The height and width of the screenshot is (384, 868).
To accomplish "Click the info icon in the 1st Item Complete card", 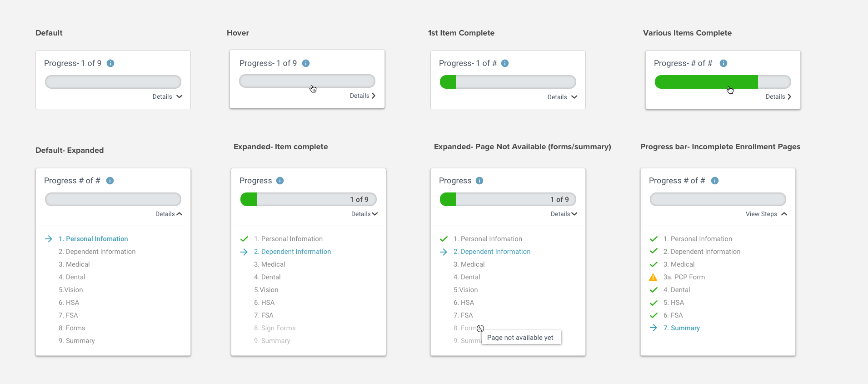I will coord(504,63).
